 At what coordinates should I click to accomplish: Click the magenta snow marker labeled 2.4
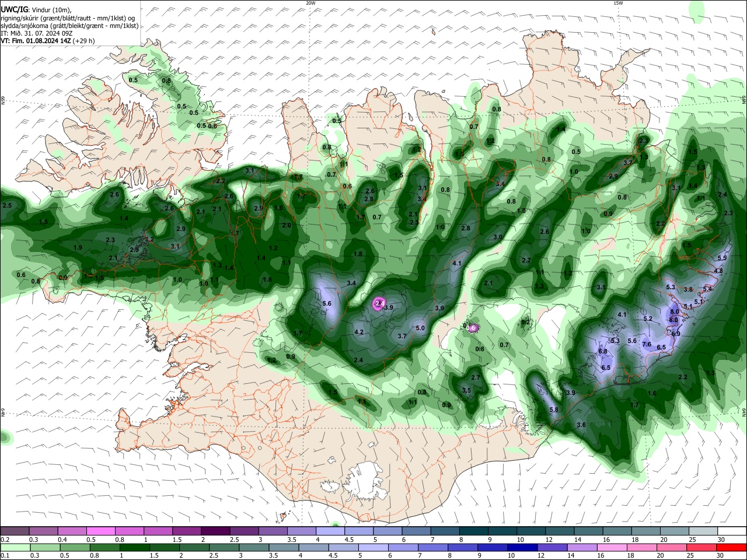coord(379,303)
